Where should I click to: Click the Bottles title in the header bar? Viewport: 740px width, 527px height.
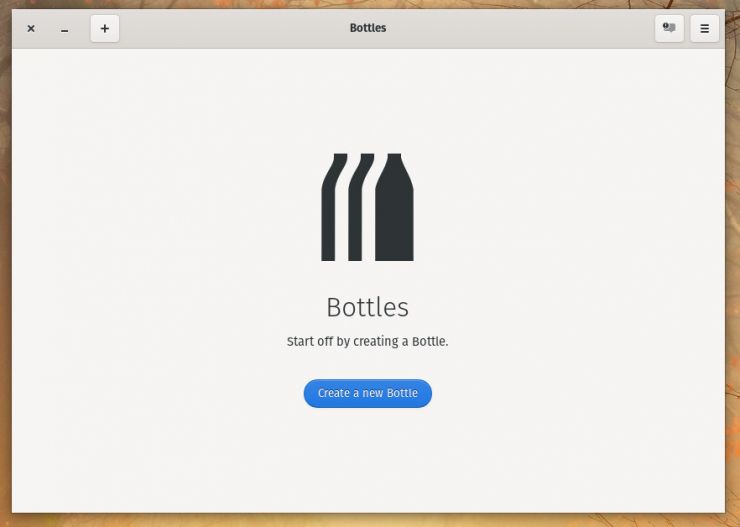click(368, 28)
